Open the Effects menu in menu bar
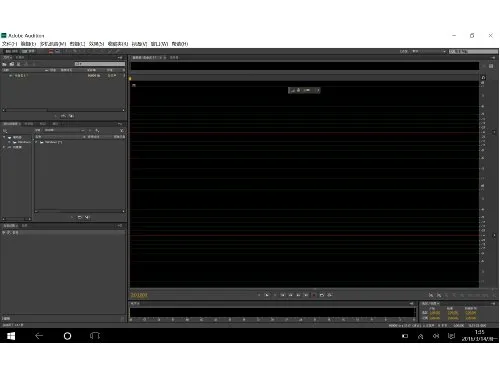500x375 pixels. pyautogui.click(x=97, y=44)
